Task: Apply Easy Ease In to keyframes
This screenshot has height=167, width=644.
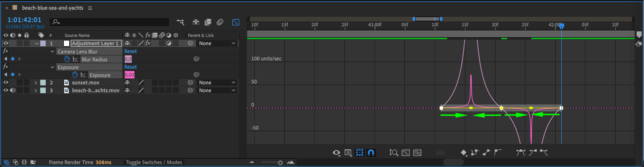Action: click(533, 153)
